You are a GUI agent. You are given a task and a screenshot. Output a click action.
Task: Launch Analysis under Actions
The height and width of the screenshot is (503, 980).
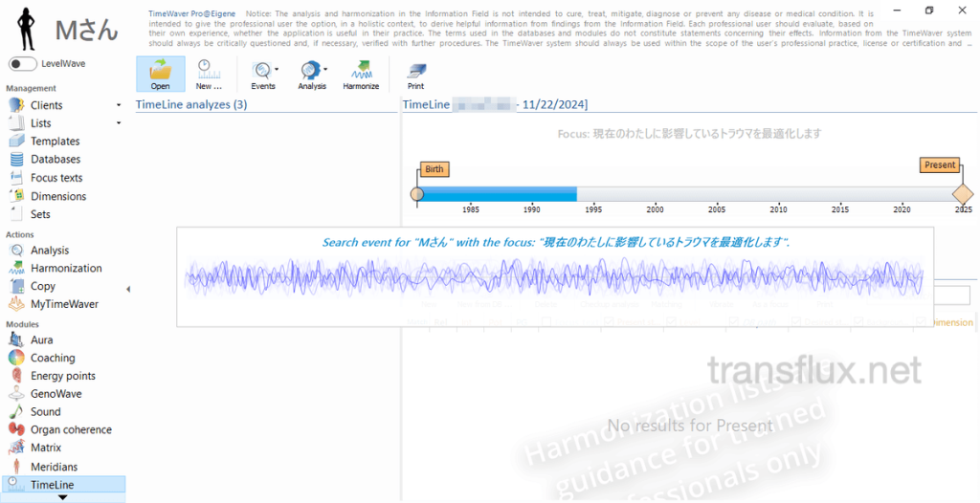tap(50, 250)
